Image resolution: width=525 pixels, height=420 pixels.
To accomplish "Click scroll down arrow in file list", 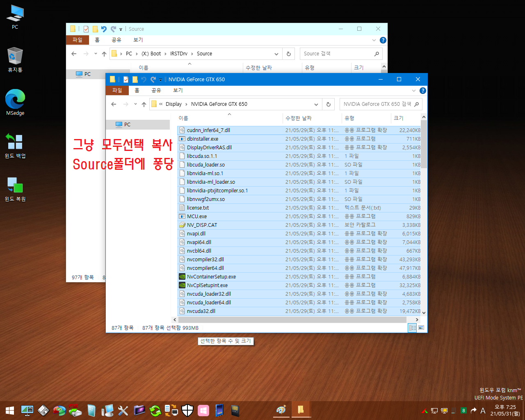I will click(424, 313).
